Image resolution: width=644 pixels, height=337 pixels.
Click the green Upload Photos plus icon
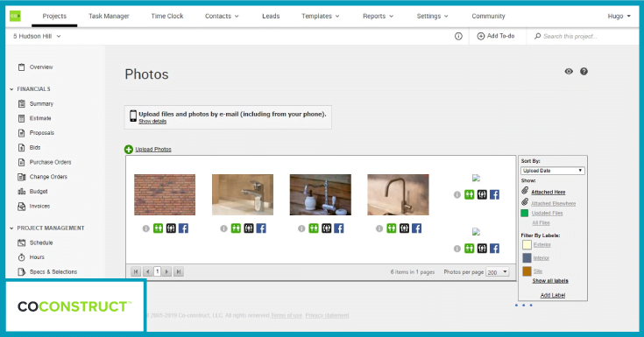pos(129,150)
